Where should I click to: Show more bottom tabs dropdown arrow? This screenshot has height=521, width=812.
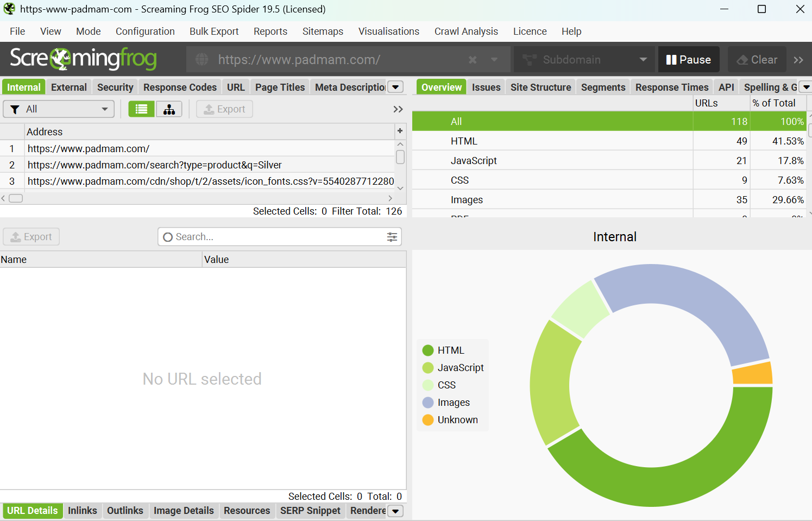click(x=396, y=511)
